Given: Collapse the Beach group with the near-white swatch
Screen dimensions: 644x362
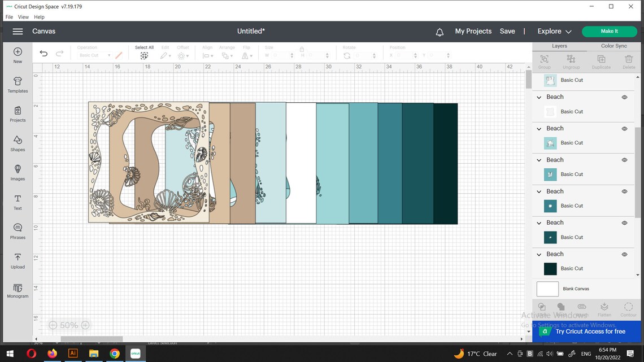Looking at the screenshot, I should tap(539, 97).
